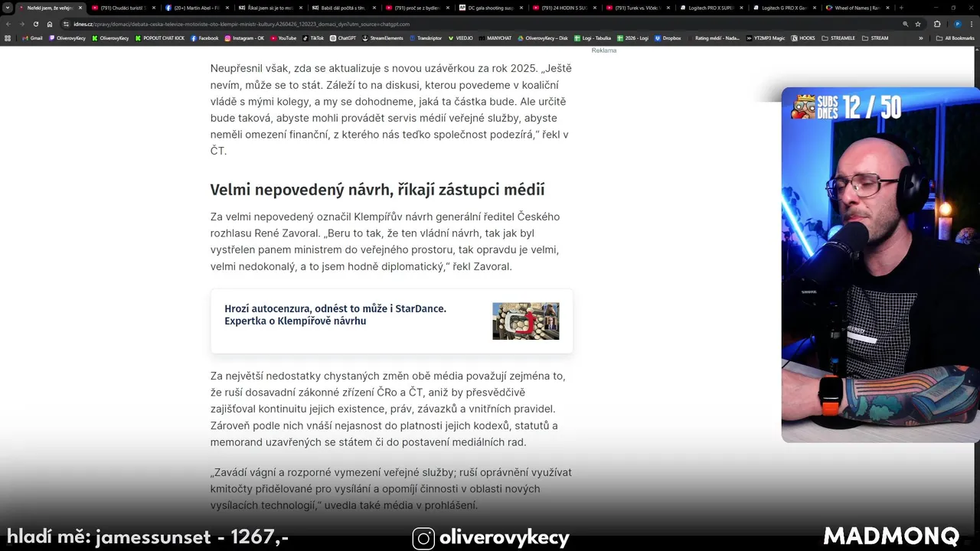
Task: Open the tab search dropdown arrow
Action: click(8, 8)
